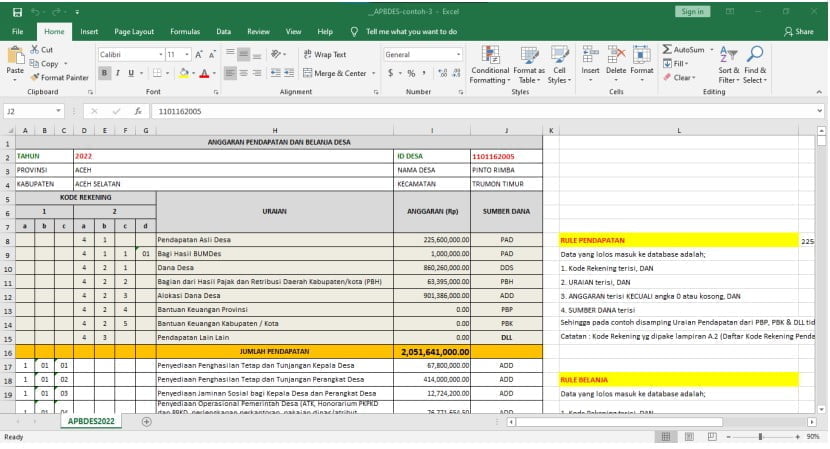This screenshot has width=830, height=449.
Task: Select the Format Painter brush
Action: [x=34, y=77]
